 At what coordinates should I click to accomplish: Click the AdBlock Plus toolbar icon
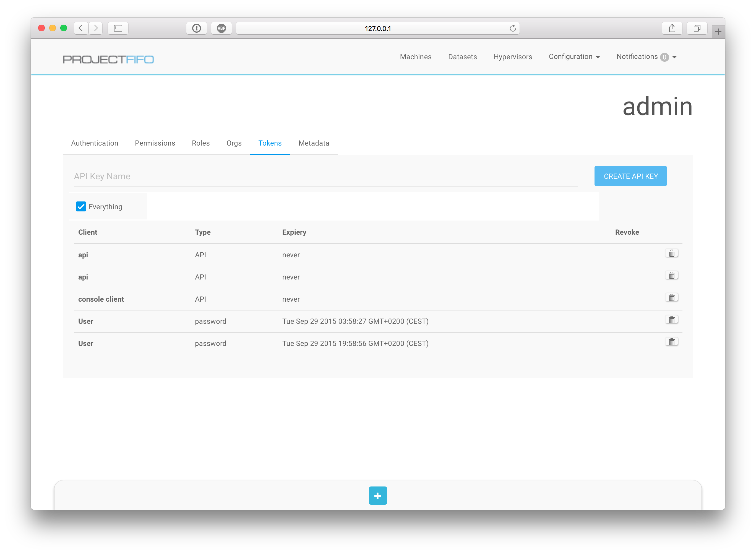tap(221, 28)
